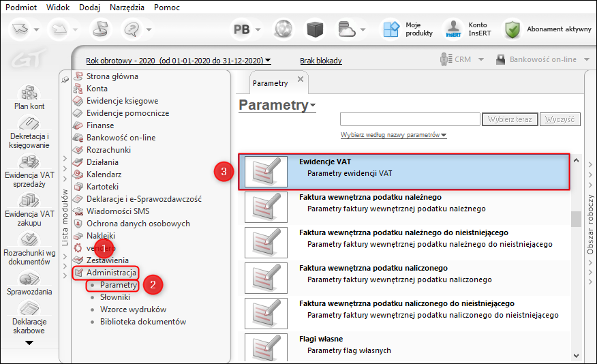Open Wybierz według nazwy parametrów dropdown
The image size is (597, 364).
click(x=393, y=135)
